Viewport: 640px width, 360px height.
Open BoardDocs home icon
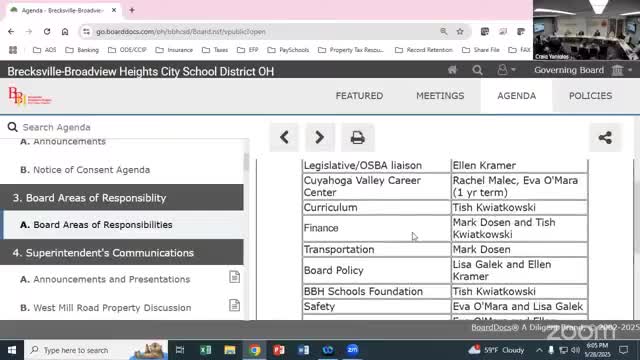click(x=452, y=70)
